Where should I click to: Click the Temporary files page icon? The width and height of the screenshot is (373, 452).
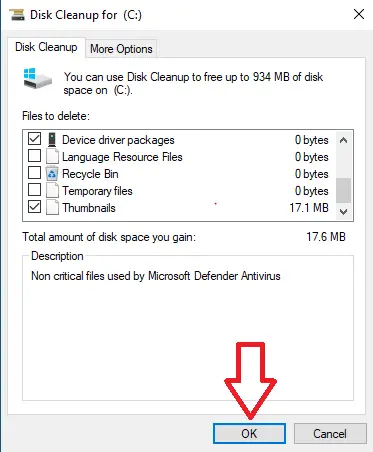pyautogui.click(x=52, y=191)
